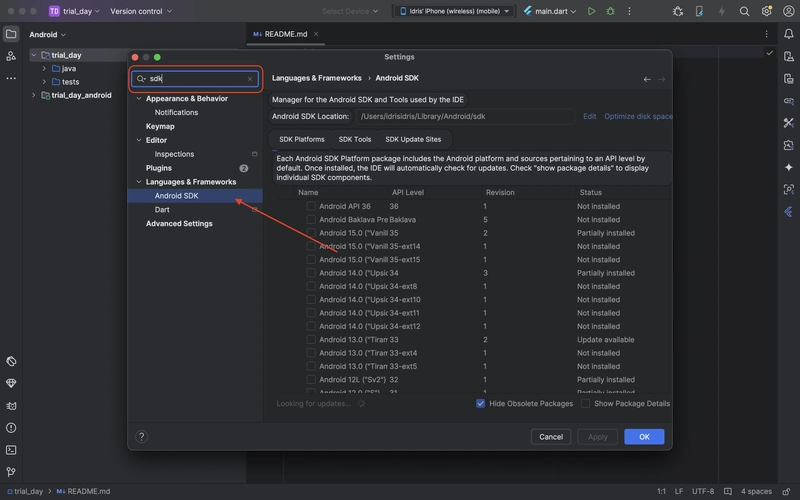Switch to the SDK Tools tab
800x500 pixels.
click(355, 139)
